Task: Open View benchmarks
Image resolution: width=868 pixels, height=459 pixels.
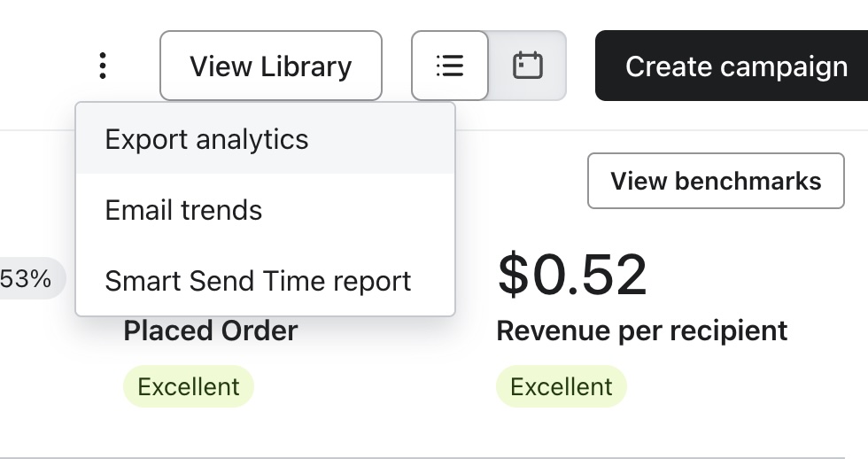Action: (x=716, y=182)
